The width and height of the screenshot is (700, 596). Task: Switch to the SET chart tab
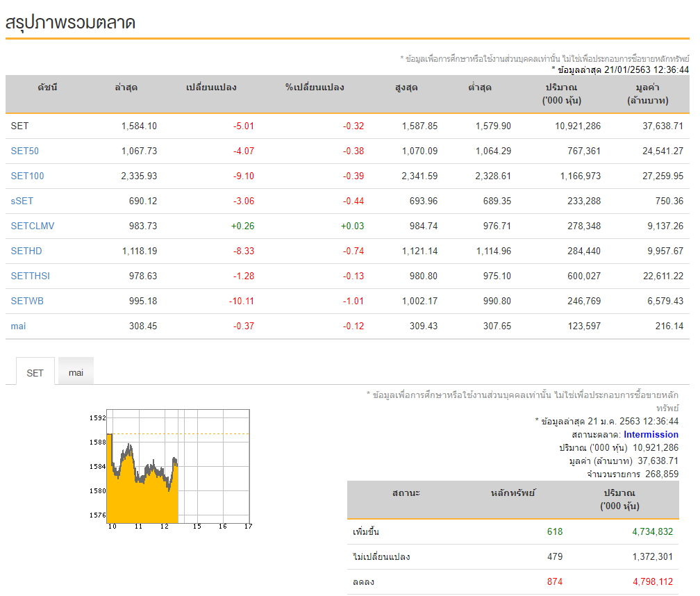coord(35,372)
